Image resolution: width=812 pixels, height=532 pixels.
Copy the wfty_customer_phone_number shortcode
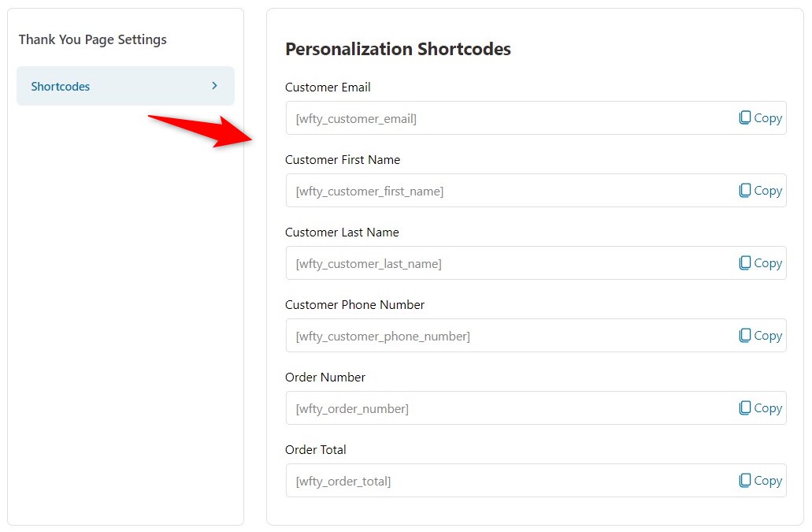point(759,335)
